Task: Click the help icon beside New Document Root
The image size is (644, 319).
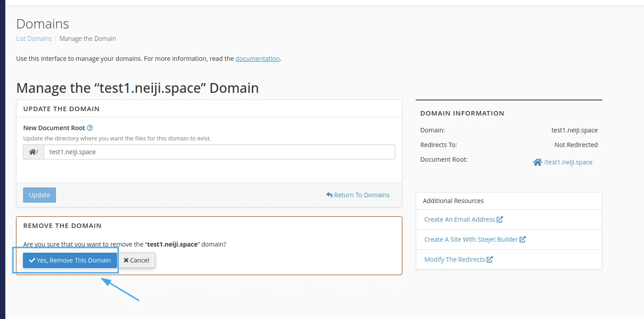Action: pyautogui.click(x=90, y=128)
